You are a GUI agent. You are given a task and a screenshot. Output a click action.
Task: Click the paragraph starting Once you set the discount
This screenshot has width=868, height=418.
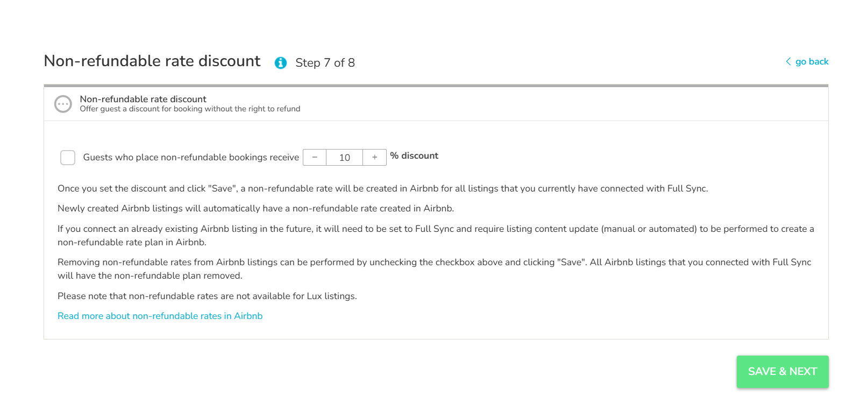(383, 188)
